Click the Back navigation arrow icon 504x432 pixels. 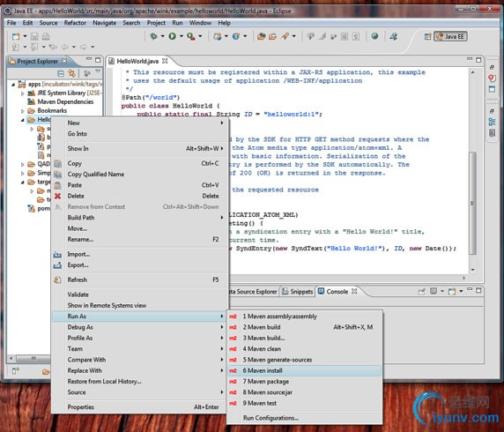point(64,47)
